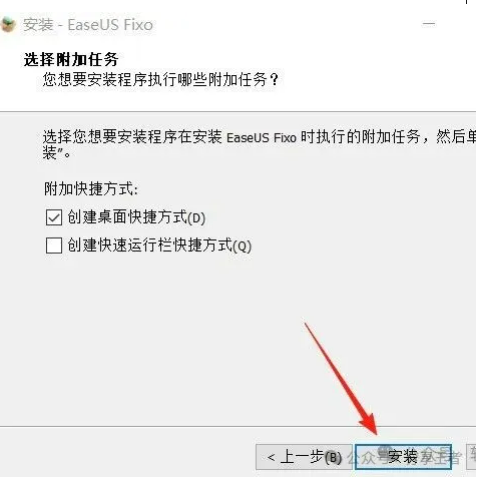Enable the 创建快速运行栏快捷方式(Q) checkbox

(x=54, y=246)
